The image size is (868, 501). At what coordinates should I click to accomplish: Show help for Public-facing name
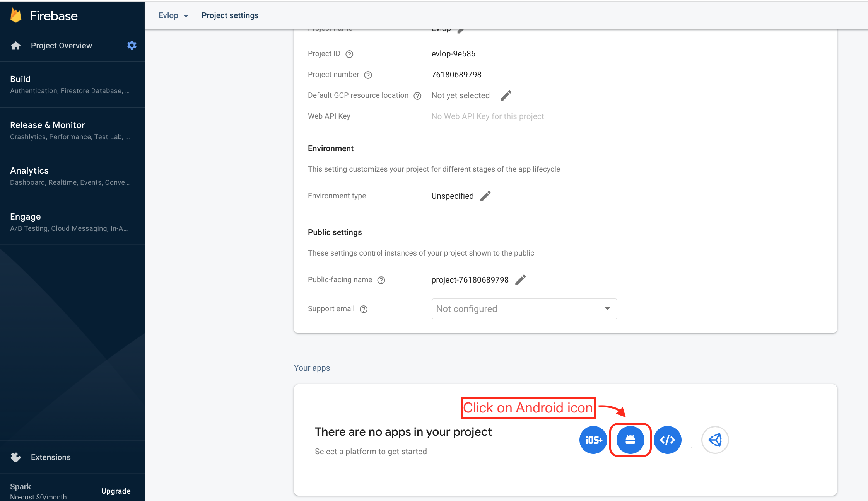point(381,280)
